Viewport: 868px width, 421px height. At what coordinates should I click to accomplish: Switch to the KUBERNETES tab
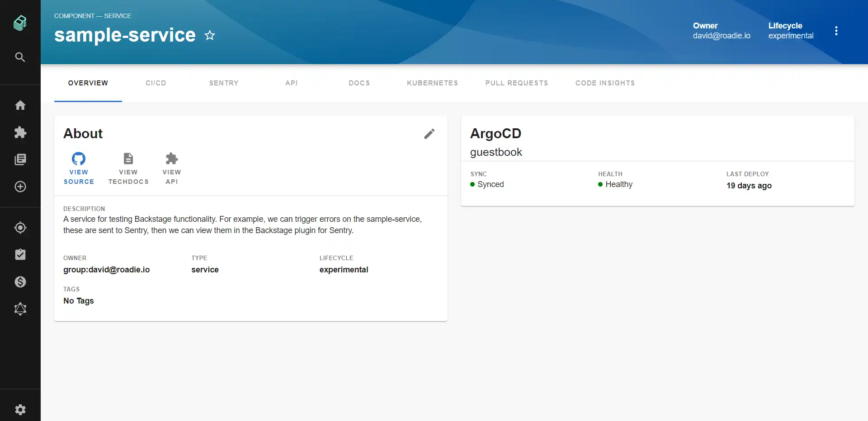click(x=432, y=83)
